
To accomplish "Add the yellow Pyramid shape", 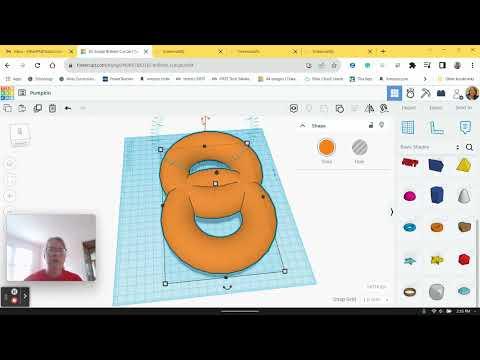I will tap(464, 165).
